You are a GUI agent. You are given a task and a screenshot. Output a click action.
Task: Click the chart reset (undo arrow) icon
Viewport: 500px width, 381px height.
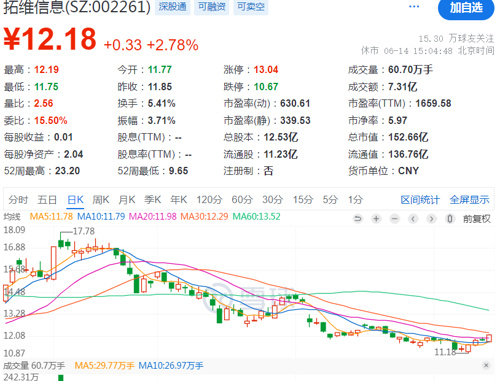[358, 219]
